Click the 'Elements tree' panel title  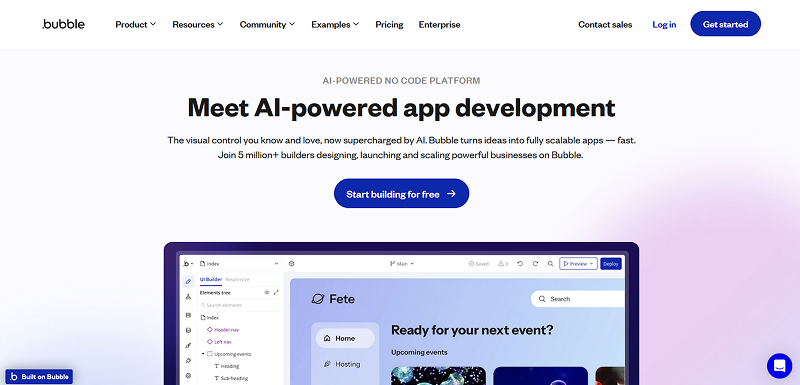pyautogui.click(x=215, y=293)
